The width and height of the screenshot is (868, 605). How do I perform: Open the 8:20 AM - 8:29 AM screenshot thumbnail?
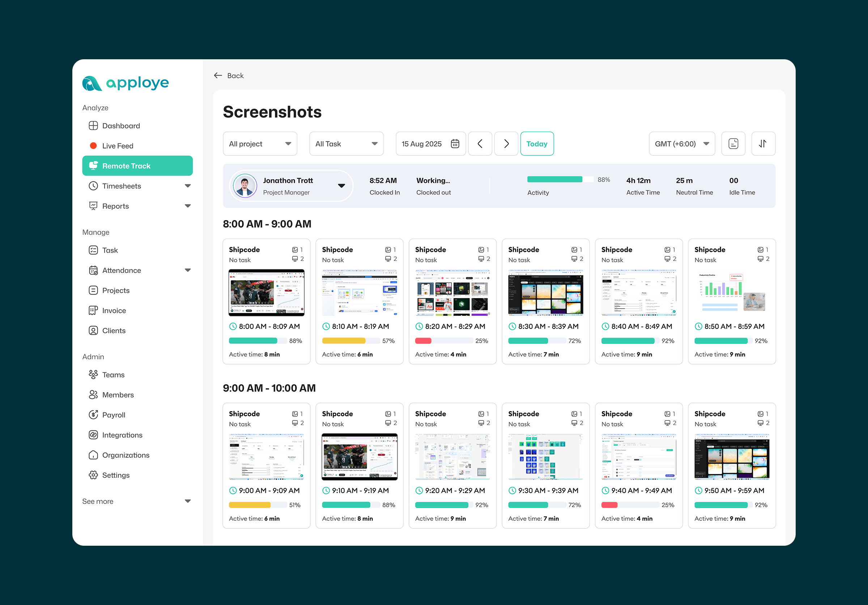pyautogui.click(x=452, y=292)
